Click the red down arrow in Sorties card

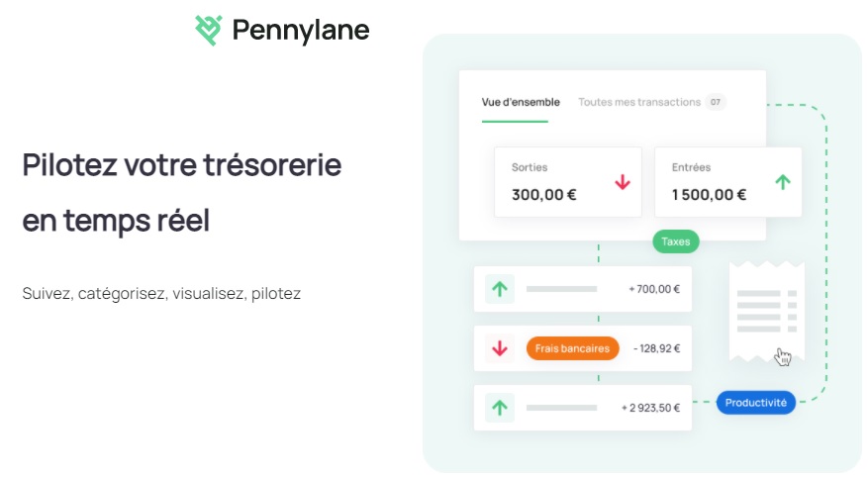pyautogui.click(x=623, y=182)
